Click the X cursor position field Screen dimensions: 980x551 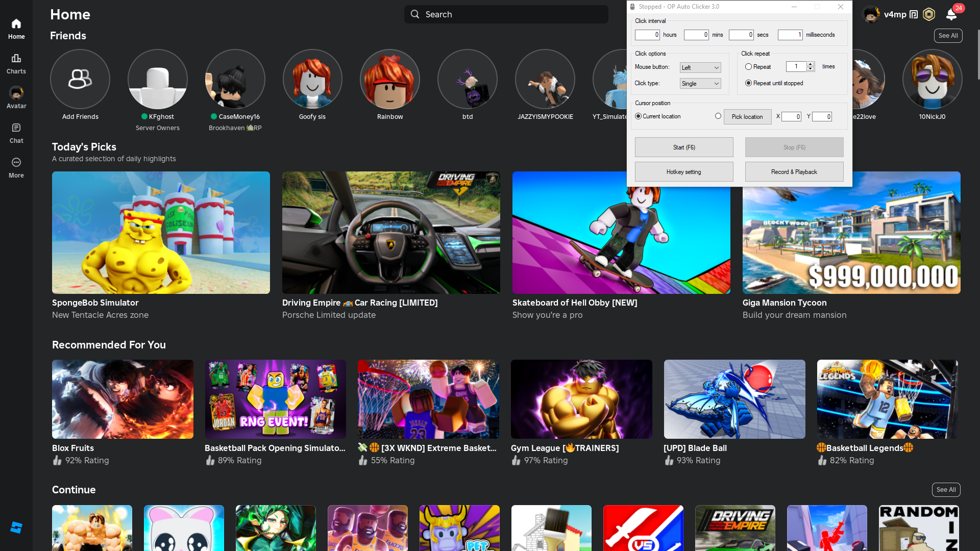tap(791, 117)
